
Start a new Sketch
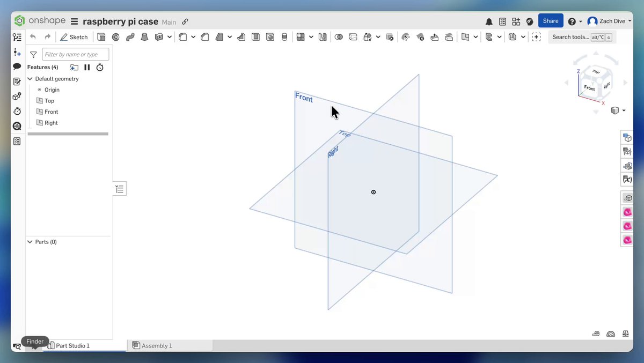pos(74,37)
